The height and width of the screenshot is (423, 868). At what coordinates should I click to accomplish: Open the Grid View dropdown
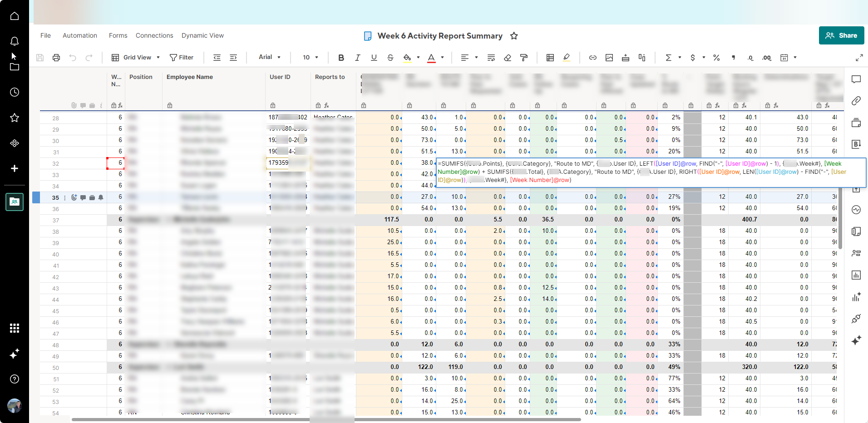136,58
